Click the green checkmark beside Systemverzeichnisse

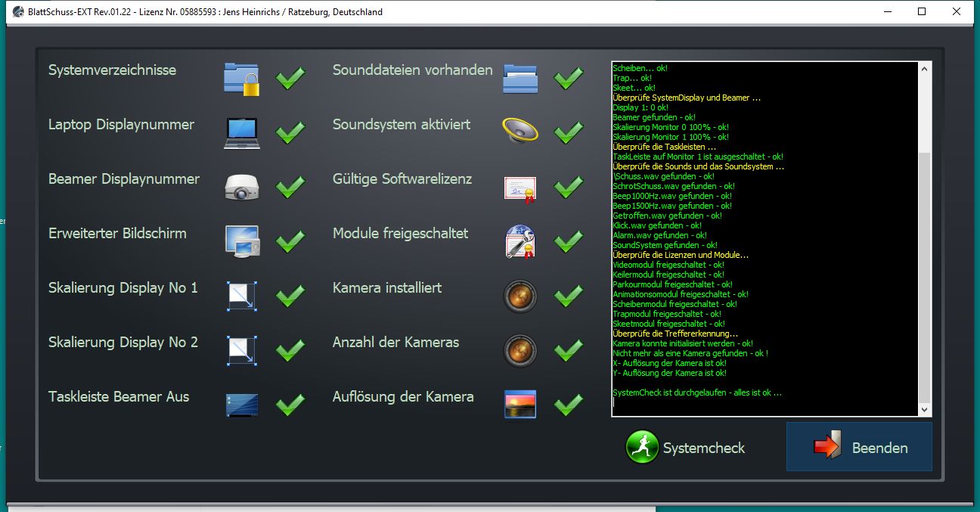[290, 78]
